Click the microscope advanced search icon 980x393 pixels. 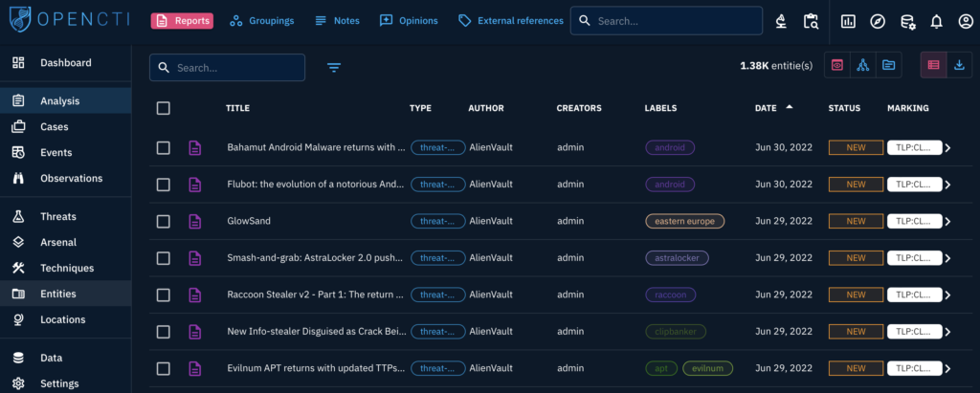pos(782,21)
